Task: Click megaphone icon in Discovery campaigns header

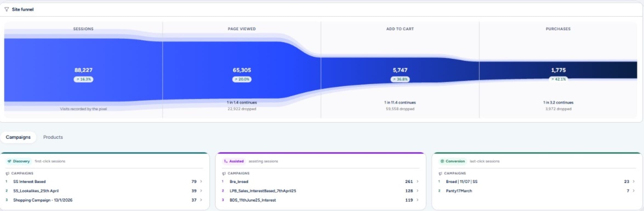Action: pyautogui.click(x=7, y=173)
